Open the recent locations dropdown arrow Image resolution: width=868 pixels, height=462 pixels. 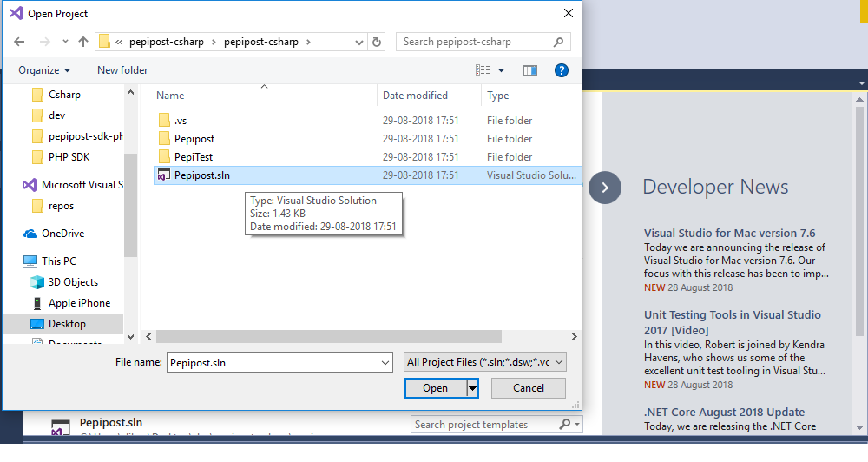pos(65,42)
